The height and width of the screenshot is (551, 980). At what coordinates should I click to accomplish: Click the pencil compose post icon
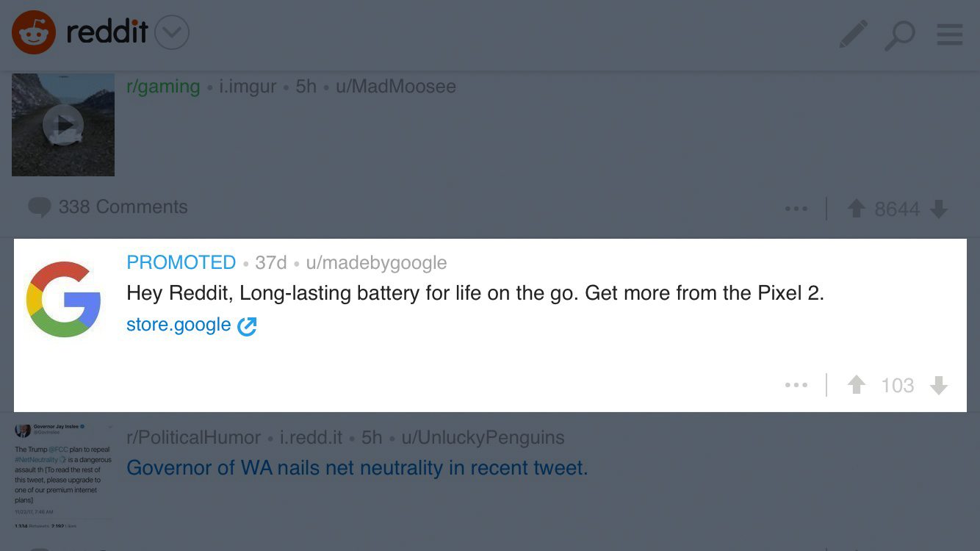[x=853, y=35]
